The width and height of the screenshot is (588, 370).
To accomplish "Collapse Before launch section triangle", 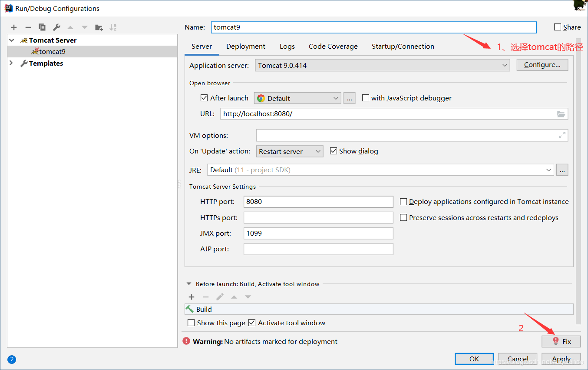I will tap(189, 284).
